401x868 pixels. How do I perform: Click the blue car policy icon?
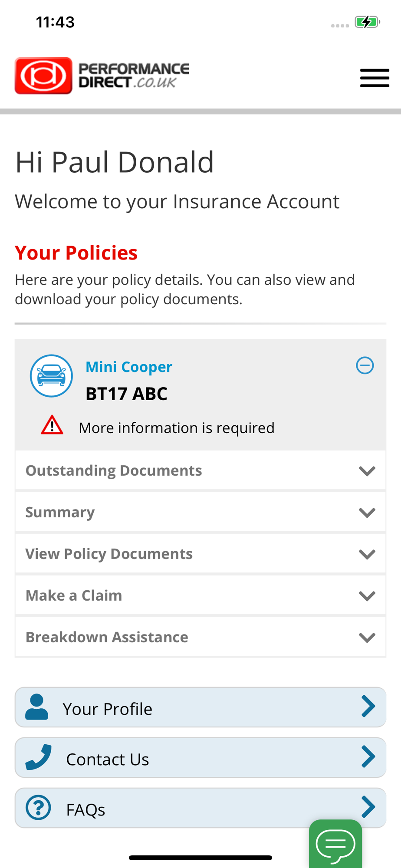51,376
